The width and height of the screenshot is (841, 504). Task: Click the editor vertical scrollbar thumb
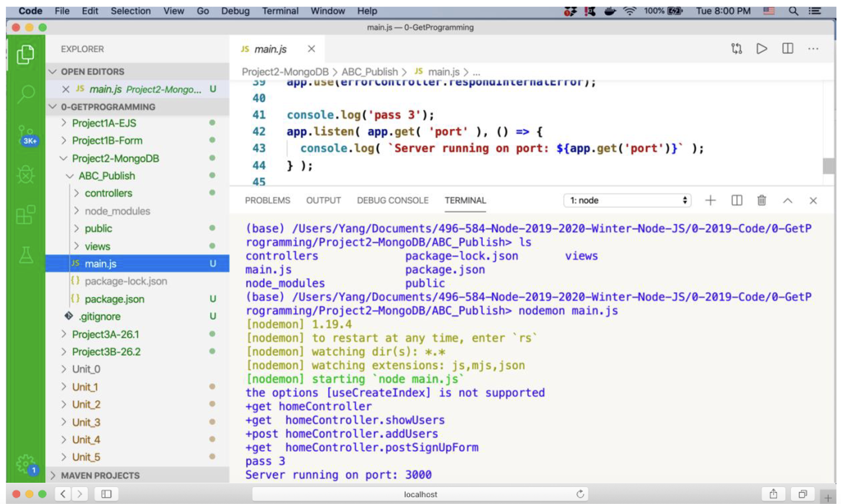tap(828, 166)
